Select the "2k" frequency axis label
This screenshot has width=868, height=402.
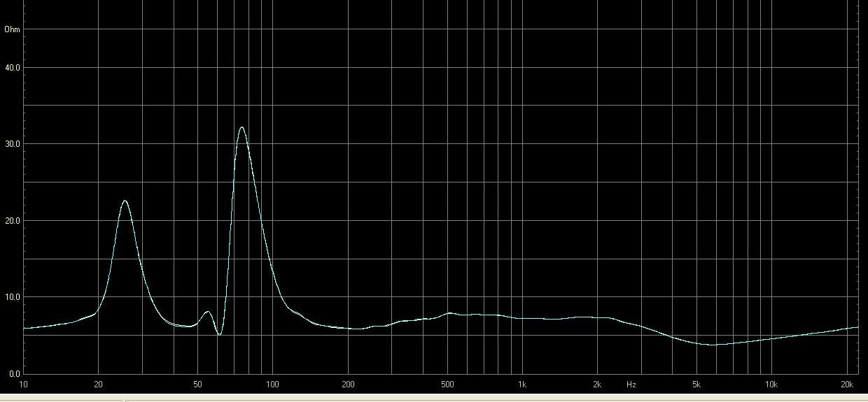pos(597,385)
